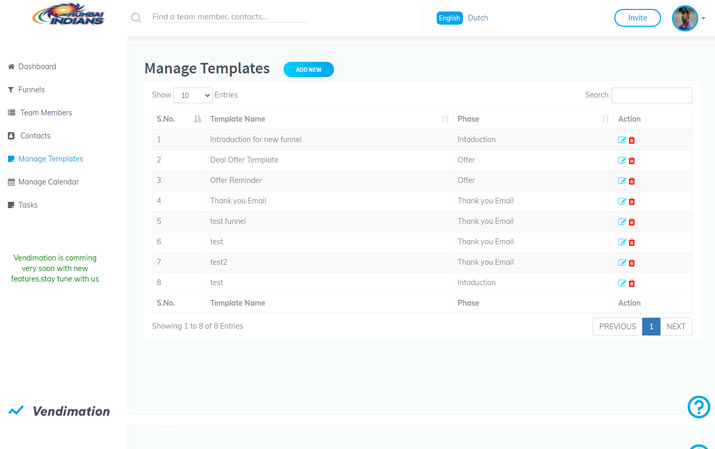715x449 pixels.
Task: Edit the Deal Offer Template row
Action: point(622,160)
